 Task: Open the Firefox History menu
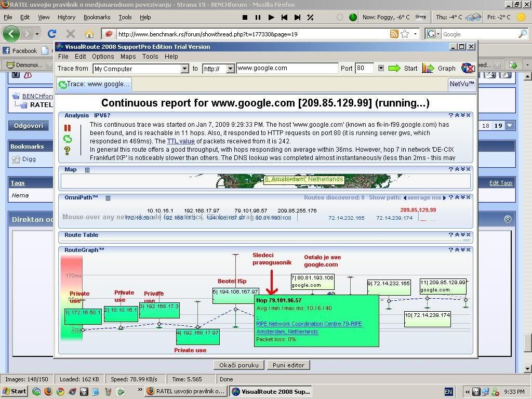coord(66,17)
